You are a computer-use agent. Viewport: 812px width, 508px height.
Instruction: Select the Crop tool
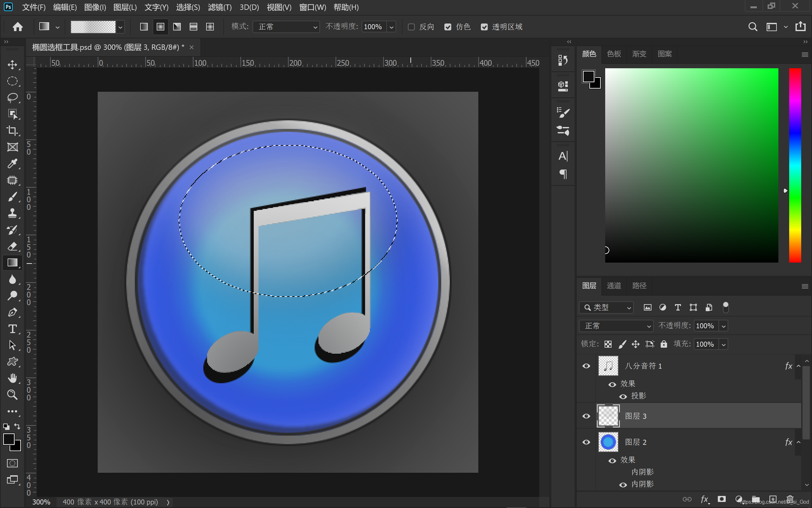[12, 130]
